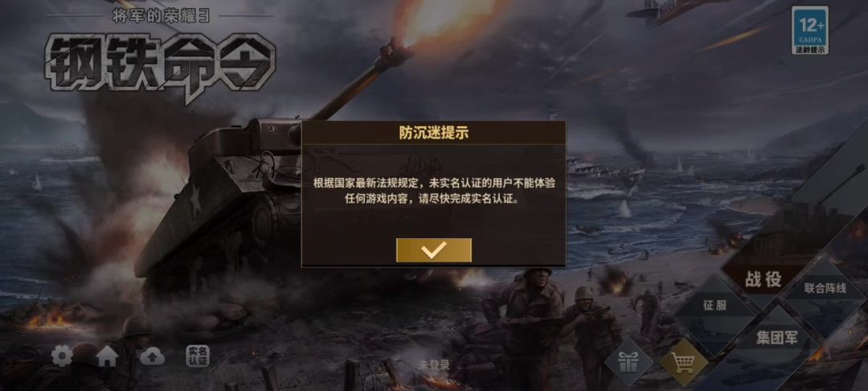The width and height of the screenshot is (868, 391).
Task: Click the 钢铁命令 game title logo
Action: pyautogui.click(x=161, y=62)
